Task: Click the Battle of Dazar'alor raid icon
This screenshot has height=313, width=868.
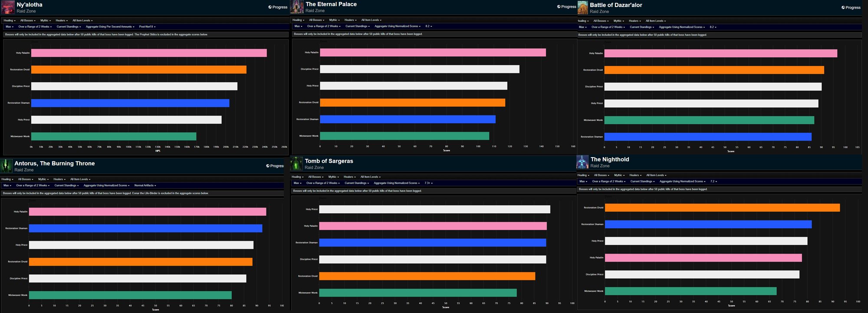Action: [582, 7]
